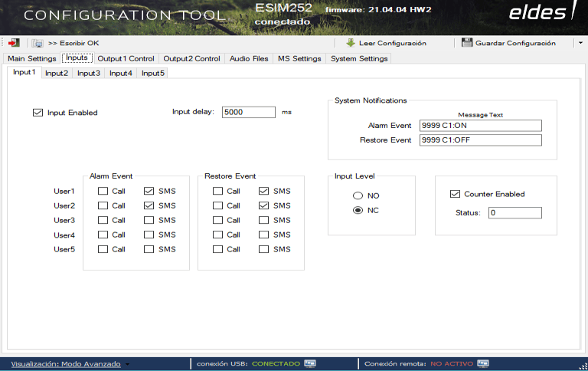
Task: Click the monitor icon beside Escribir OK
Action: pos(38,43)
